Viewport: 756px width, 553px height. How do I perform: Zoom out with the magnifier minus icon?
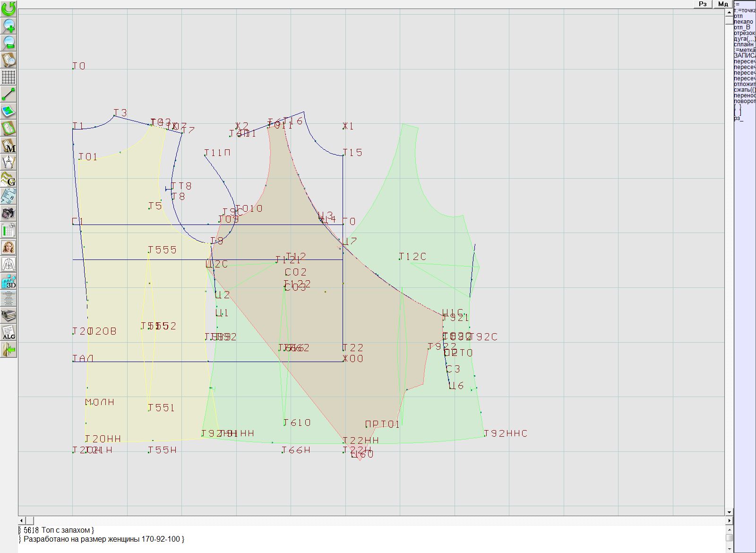[x=9, y=43]
